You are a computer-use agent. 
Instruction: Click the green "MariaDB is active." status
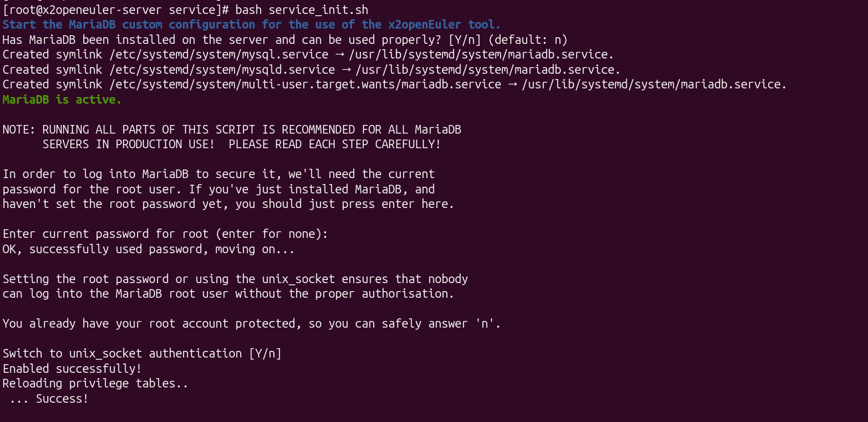[62, 100]
